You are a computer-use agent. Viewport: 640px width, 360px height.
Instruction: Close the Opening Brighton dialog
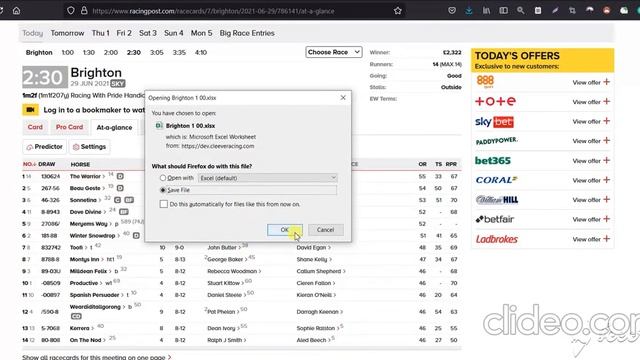[343, 98]
